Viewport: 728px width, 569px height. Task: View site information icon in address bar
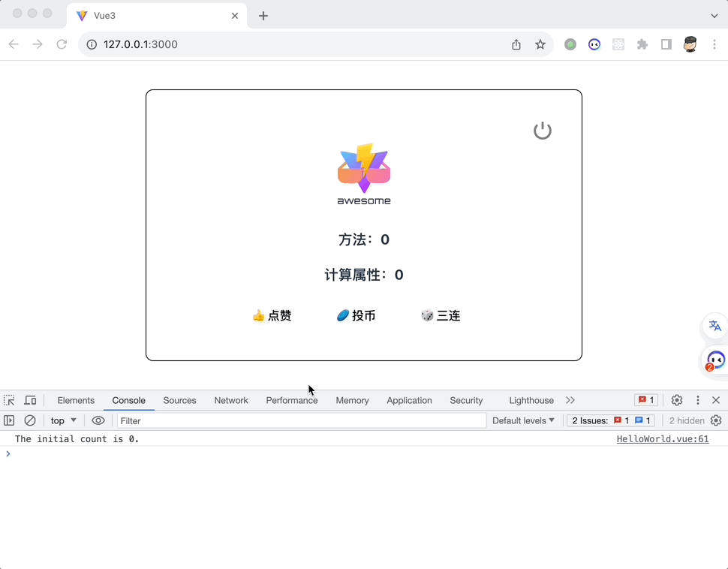coord(92,44)
